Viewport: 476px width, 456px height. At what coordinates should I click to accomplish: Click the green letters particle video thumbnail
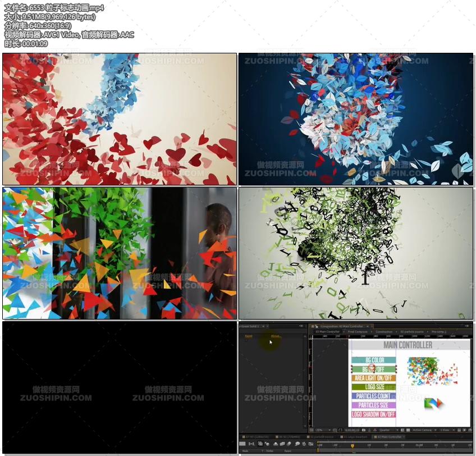coord(356,253)
